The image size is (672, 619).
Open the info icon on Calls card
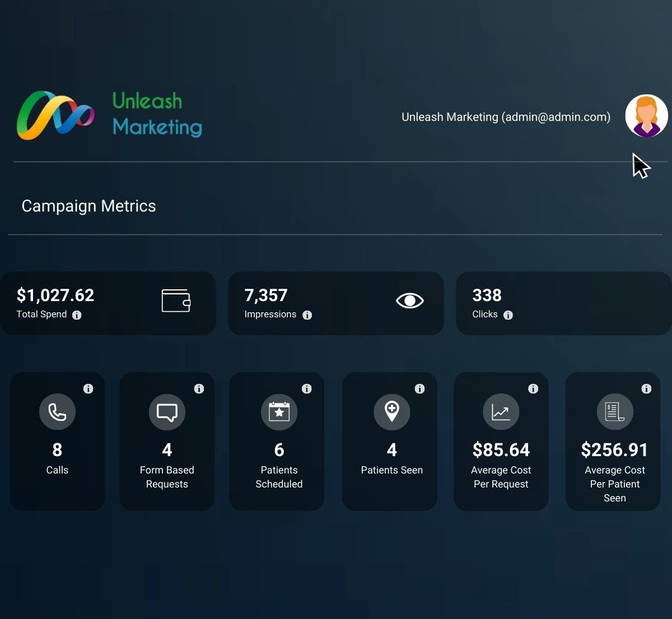click(88, 388)
